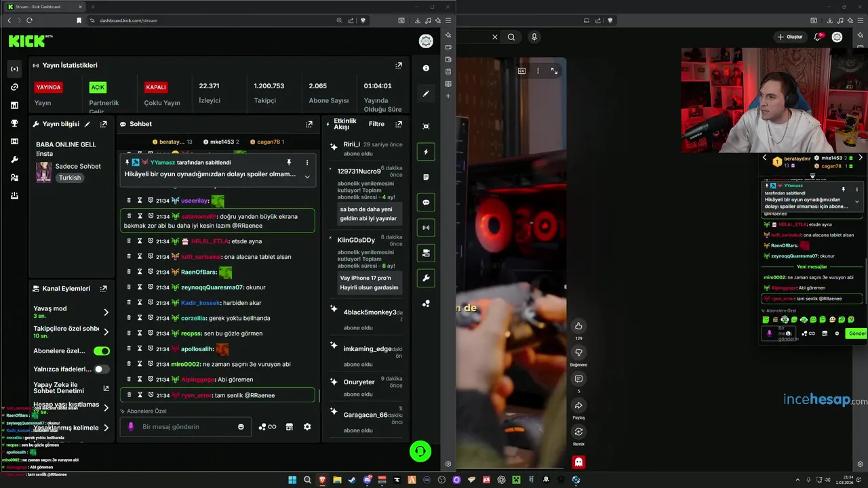The height and width of the screenshot is (488, 868).
Task: Timeout HELAL_ETLA with the hourglass icon
Action: [x=140, y=241]
